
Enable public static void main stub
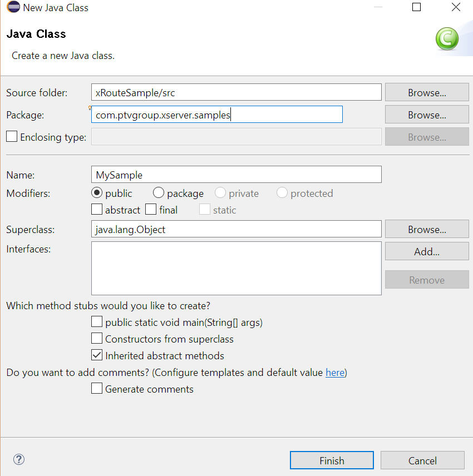tap(97, 322)
